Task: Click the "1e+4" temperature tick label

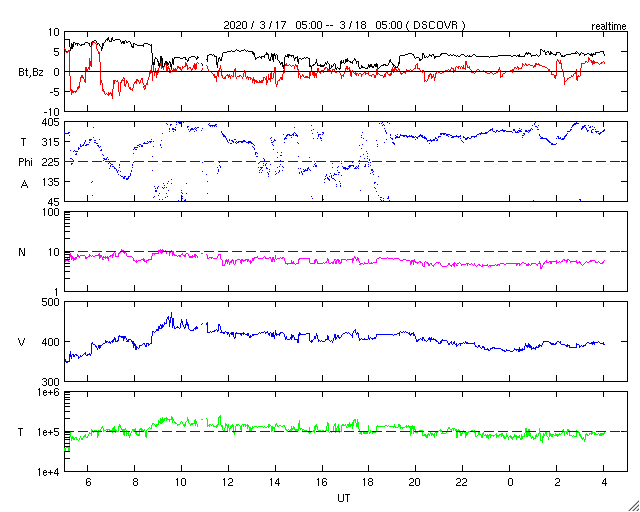Action: point(49,472)
